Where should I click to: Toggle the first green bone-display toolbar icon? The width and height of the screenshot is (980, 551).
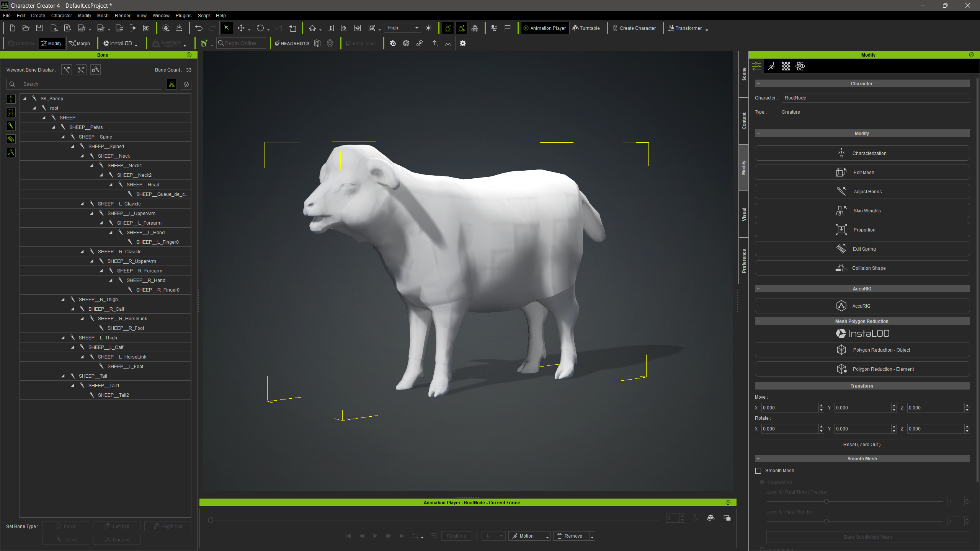448,28
